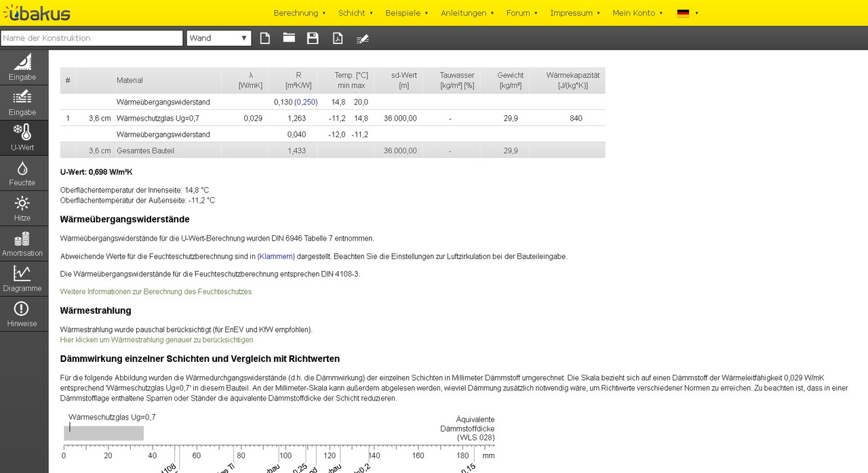Image resolution: width=868 pixels, height=473 pixels.
Task: Click the ubakus logo
Action: point(37,12)
